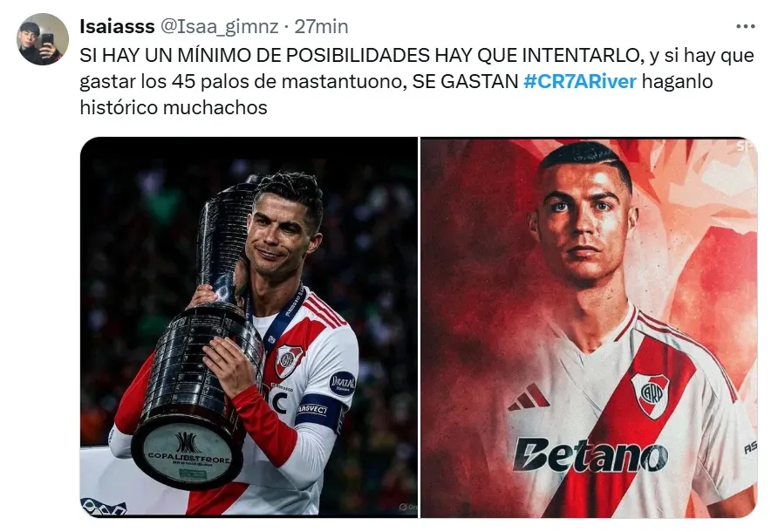The image size is (778, 532).
Task: Open the left photo with the trophy
Action: (x=249, y=327)
